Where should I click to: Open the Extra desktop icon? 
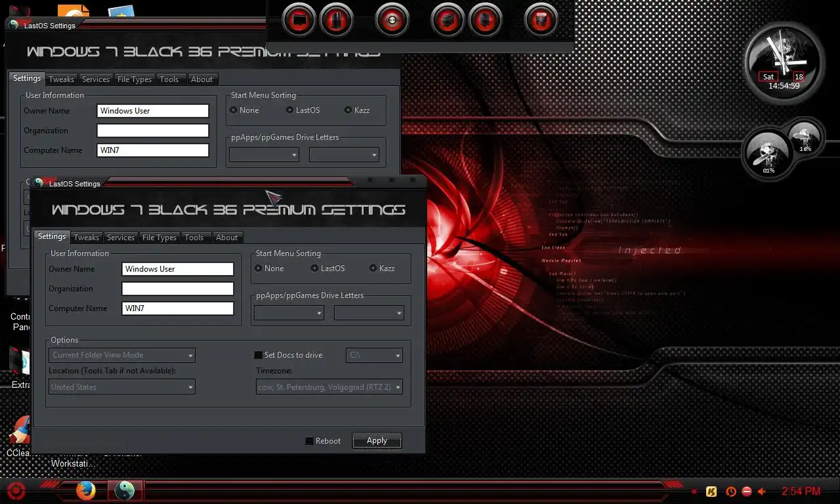(x=20, y=368)
